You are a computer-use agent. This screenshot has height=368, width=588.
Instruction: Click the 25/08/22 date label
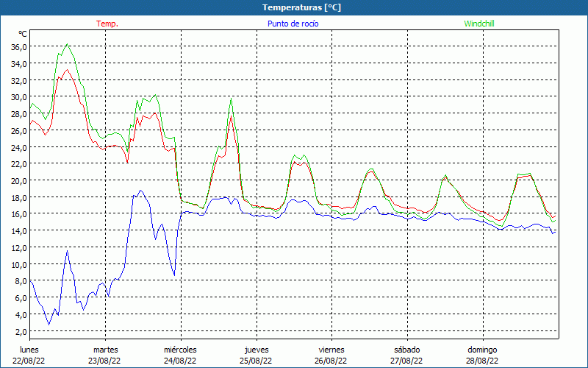256,361
